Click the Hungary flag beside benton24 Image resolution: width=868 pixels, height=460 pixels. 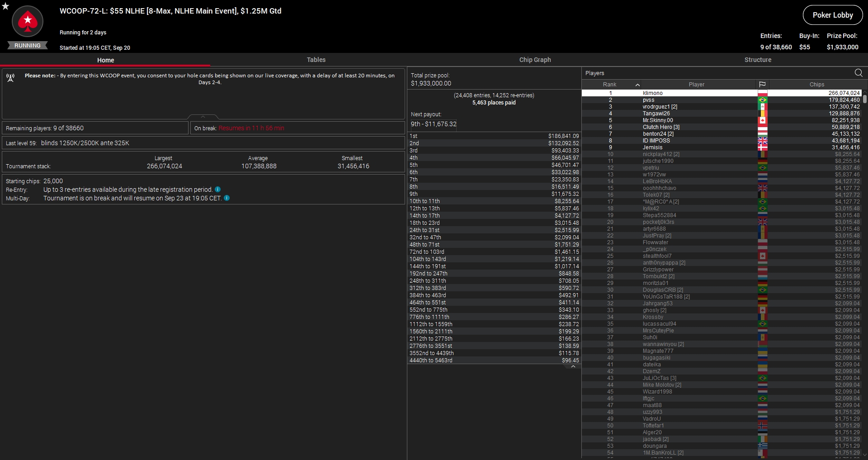tap(763, 134)
